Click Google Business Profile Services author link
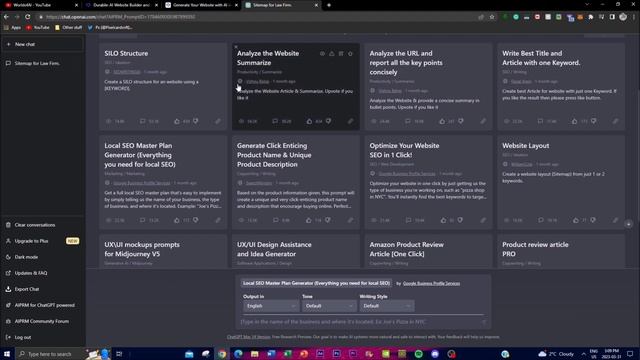Viewport: 640px width, 360px height. pyautogui.click(x=431, y=283)
